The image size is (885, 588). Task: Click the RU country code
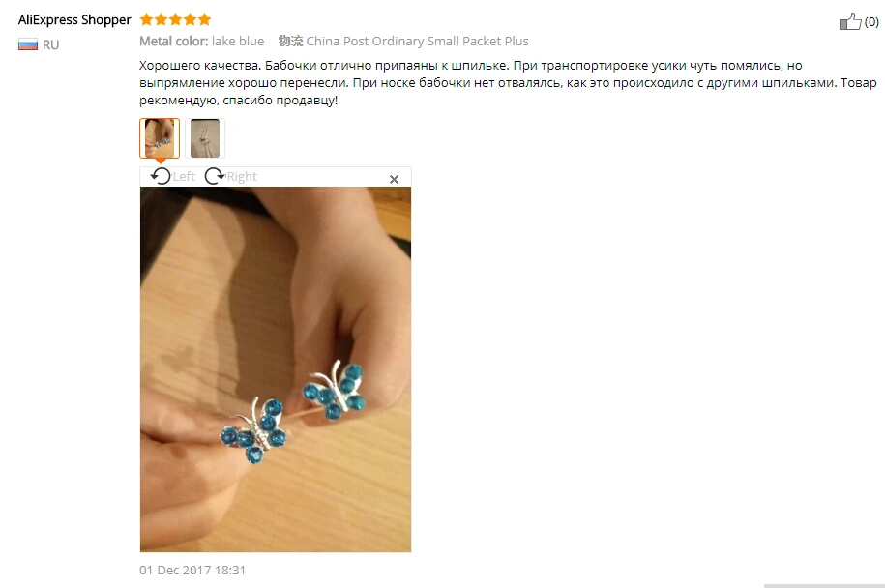point(51,44)
